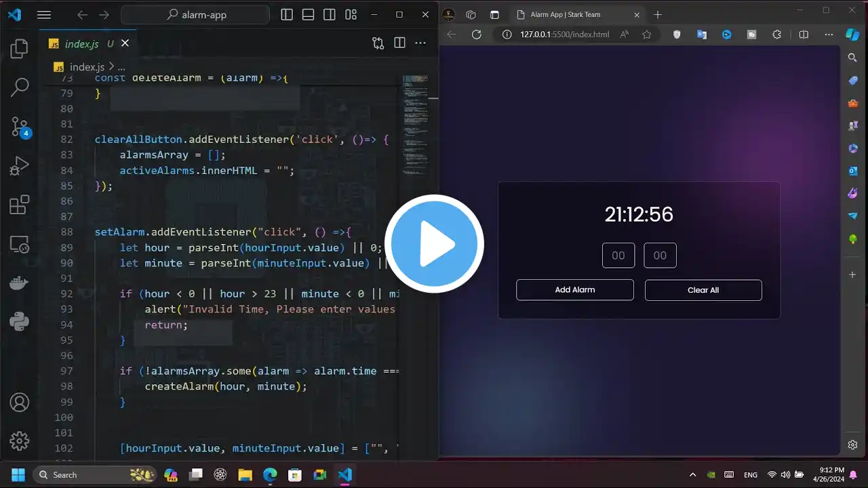Expand the breadcrumb ellipsis symbol path
Screen dimensions: 868x488
[121, 67]
